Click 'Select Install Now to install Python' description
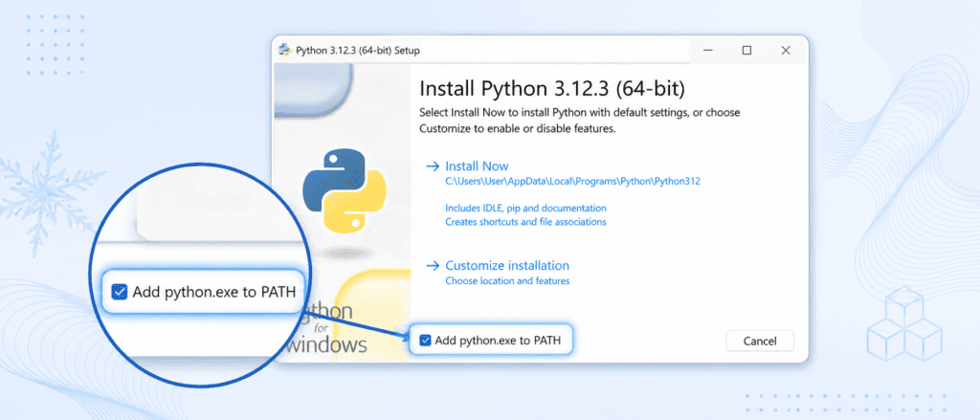Image resolution: width=980 pixels, height=420 pixels. click(x=579, y=122)
